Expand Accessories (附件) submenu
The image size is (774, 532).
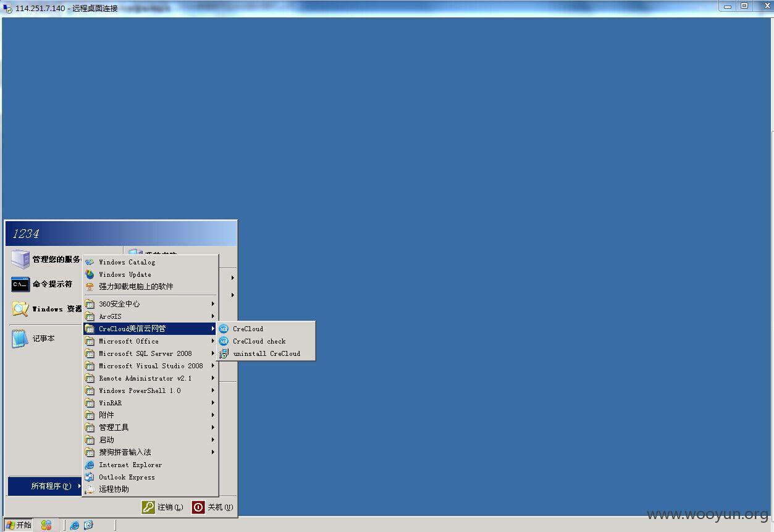pos(150,415)
